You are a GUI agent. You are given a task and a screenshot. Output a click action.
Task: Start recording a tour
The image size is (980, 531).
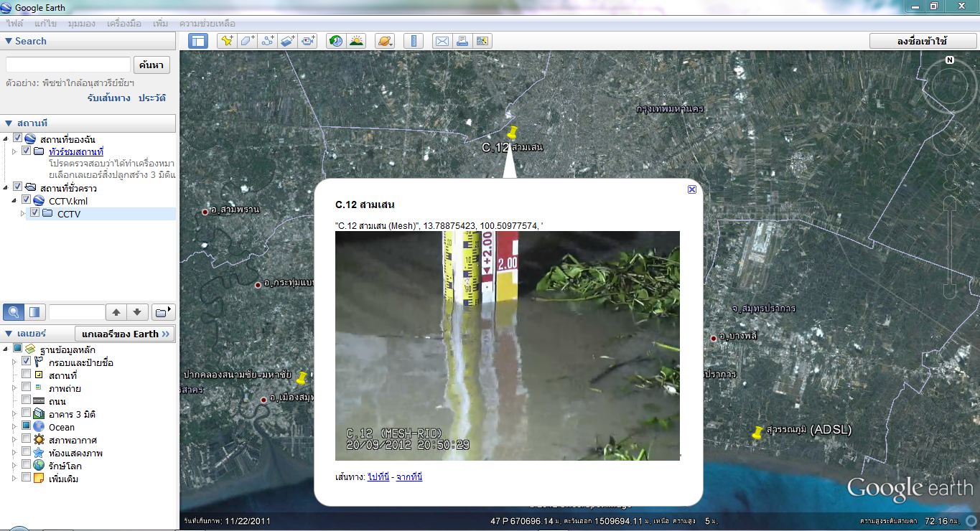308,41
